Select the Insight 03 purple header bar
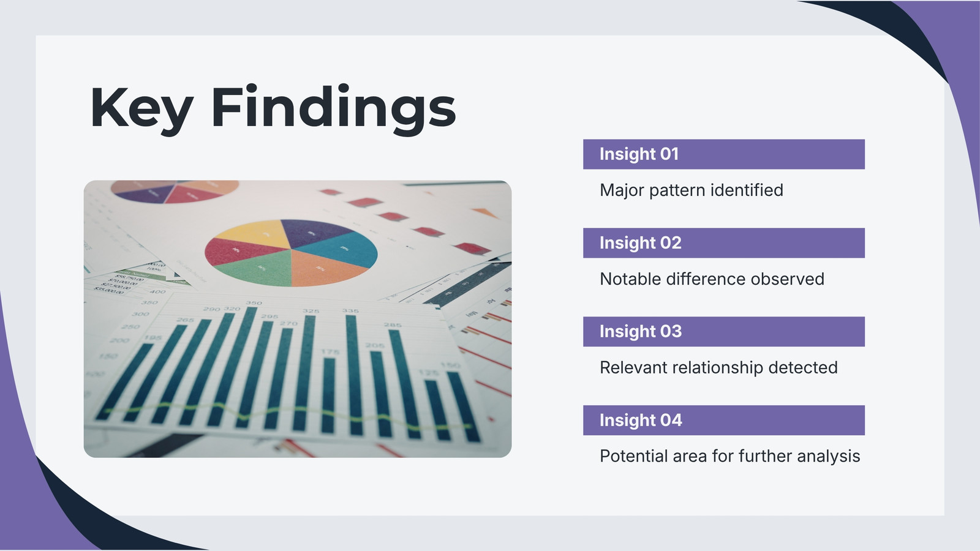 (723, 331)
